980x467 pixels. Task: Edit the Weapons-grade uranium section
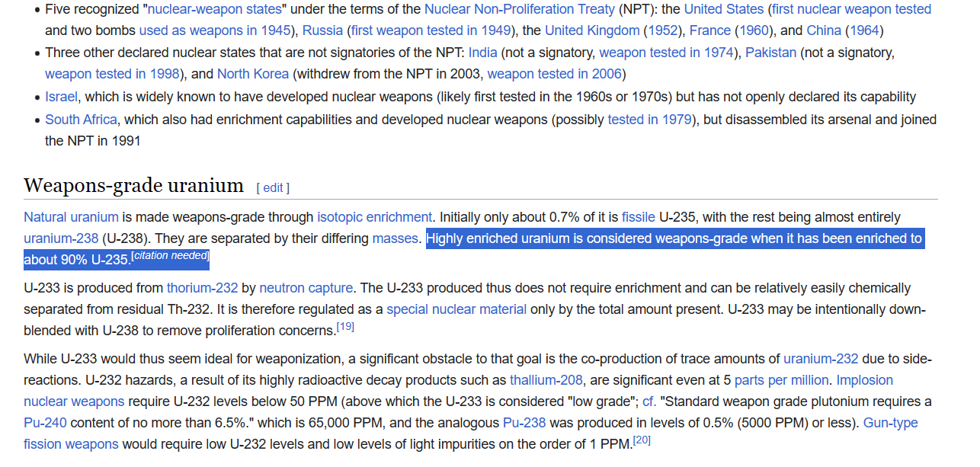click(273, 188)
